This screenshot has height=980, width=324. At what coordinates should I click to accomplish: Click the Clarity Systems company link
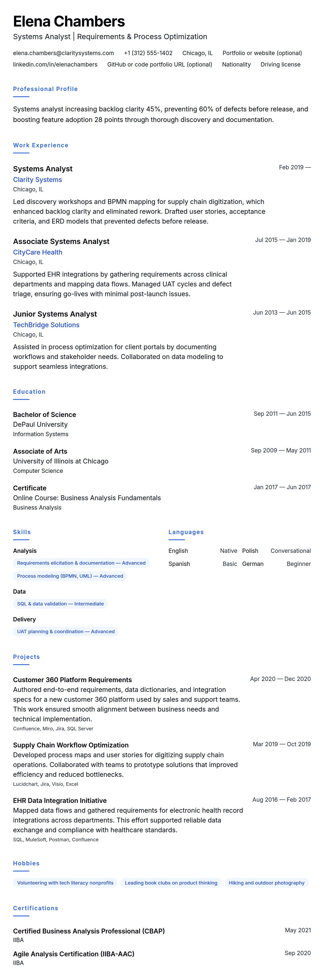[37, 180]
